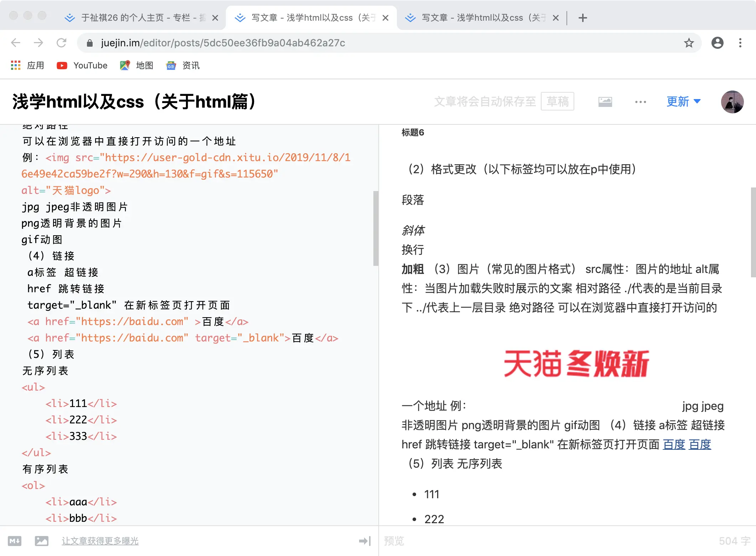Open the Chrome three-dot menu
The width and height of the screenshot is (756, 556).
coord(740,43)
